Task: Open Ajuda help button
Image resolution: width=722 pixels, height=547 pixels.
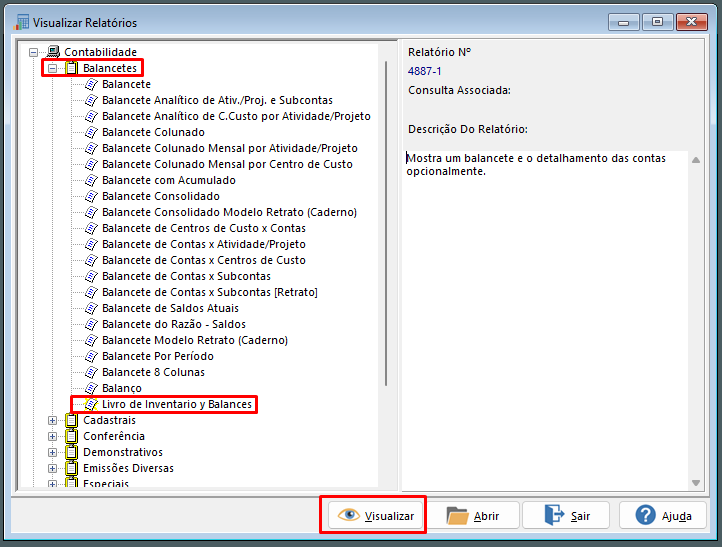Action: (x=663, y=515)
